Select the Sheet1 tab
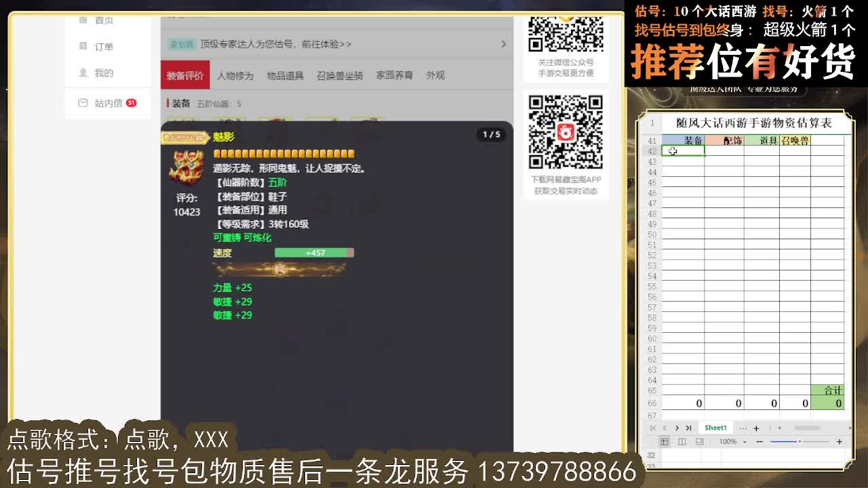Image resolution: width=868 pixels, height=488 pixels. point(715,428)
